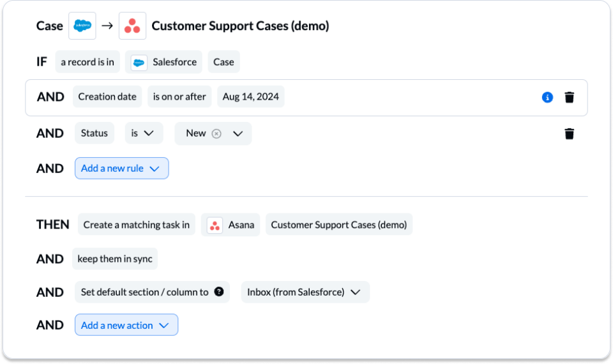Remove the New status value with x icon

click(216, 133)
